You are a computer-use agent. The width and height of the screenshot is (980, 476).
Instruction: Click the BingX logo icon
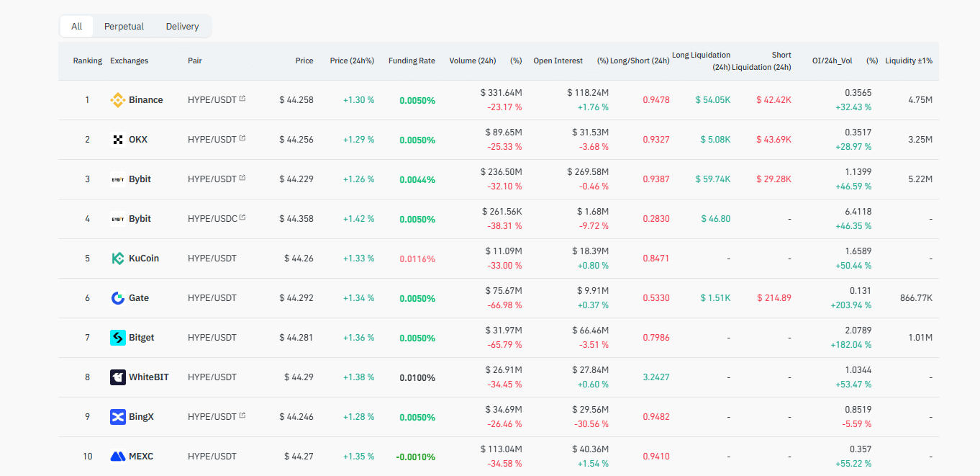pos(118,417)
